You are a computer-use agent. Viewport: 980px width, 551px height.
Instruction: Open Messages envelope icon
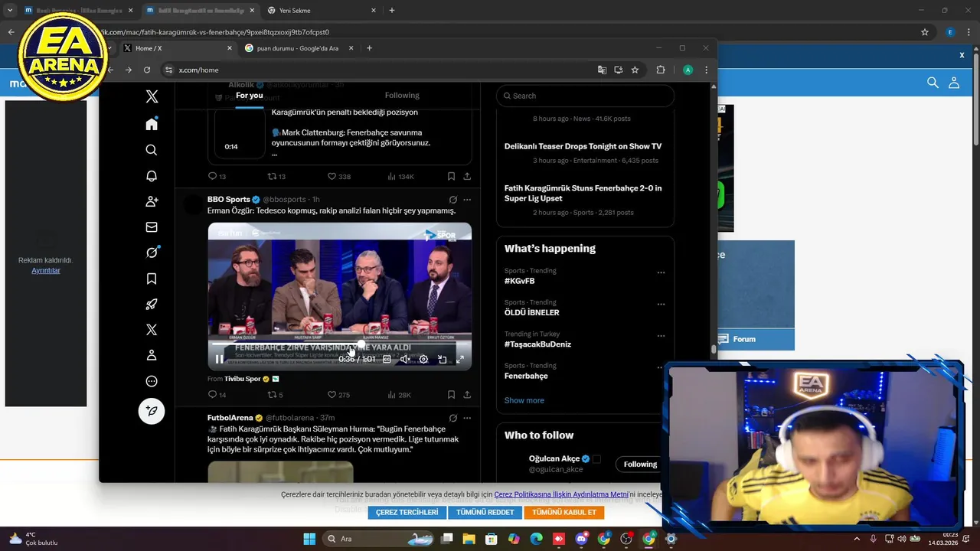[152, 227]
